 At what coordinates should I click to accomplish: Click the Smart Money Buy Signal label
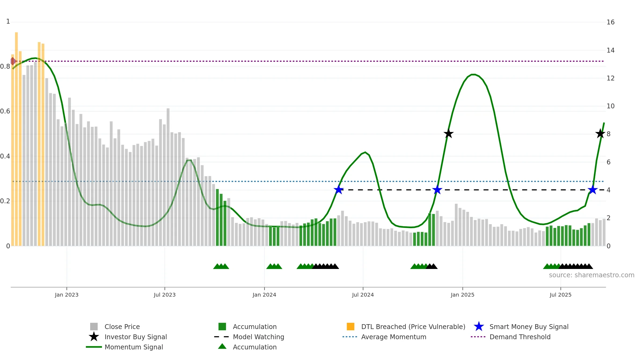point(529,327)
